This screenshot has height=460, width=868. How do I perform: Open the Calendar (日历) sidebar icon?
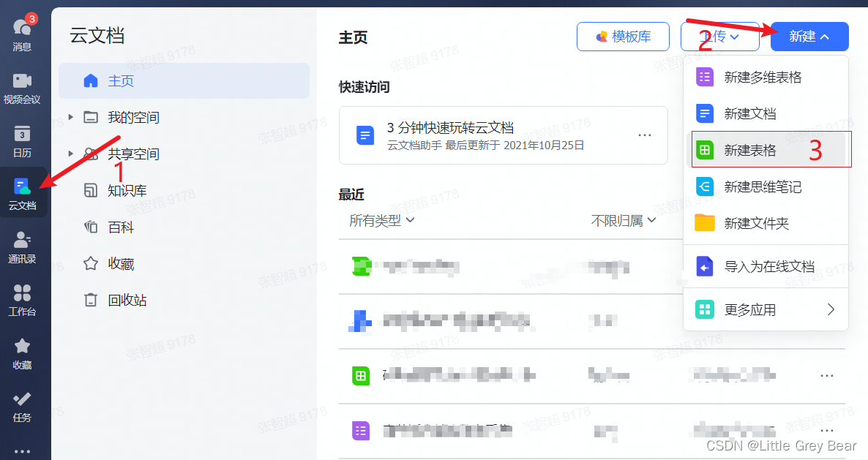(22, 142)
